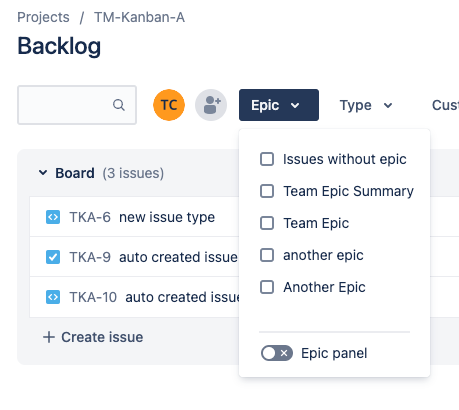Check the Team Epic Summary checkbox
The width and height of the screenshot is (459, 410).
coord(267,191)
